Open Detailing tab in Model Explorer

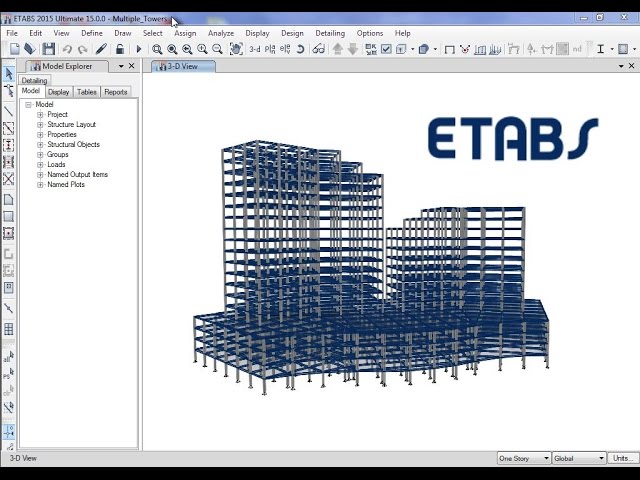click(34, 80)
